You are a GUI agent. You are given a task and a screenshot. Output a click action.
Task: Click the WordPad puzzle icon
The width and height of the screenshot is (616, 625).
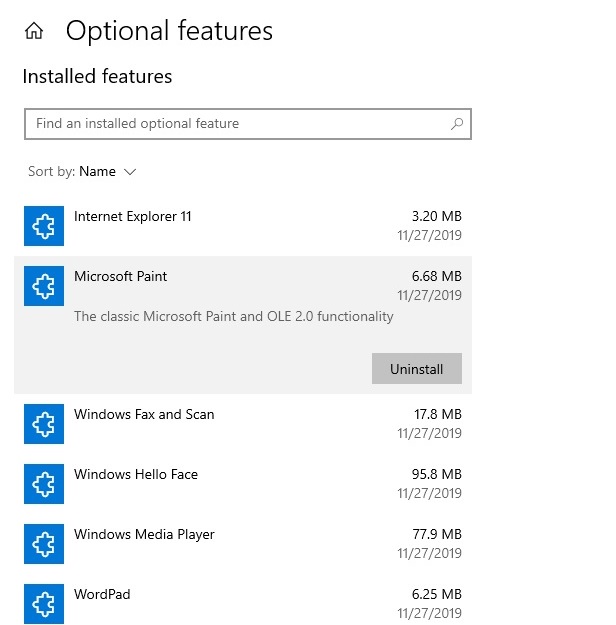(44, 604)
